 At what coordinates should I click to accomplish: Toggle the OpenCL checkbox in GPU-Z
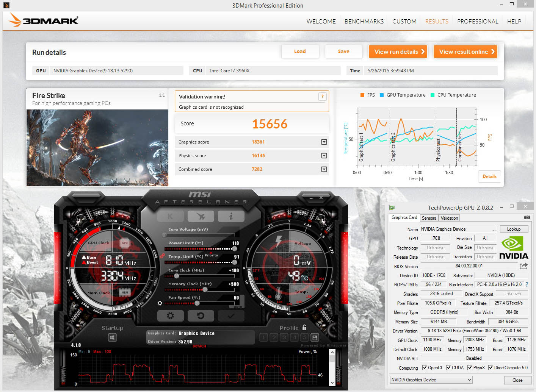425,368
